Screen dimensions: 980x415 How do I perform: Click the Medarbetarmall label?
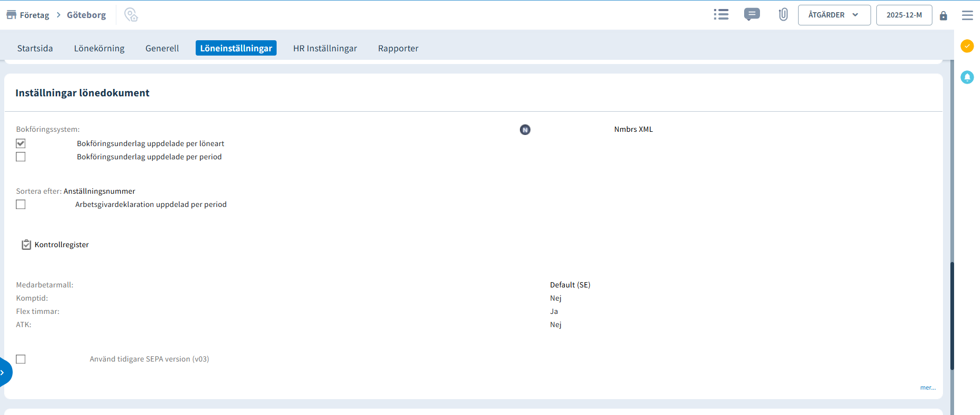click(44, 285)
